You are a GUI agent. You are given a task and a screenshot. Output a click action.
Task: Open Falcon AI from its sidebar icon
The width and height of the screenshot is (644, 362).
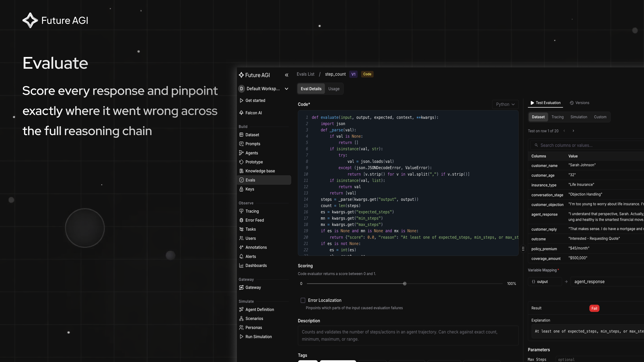[241, 113]
